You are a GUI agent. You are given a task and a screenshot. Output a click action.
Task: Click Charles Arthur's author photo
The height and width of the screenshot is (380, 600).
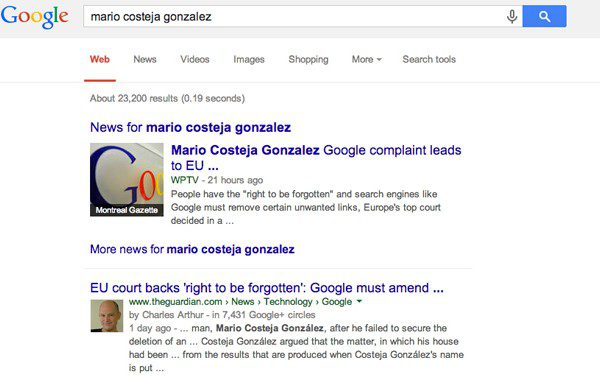point(107,316)
